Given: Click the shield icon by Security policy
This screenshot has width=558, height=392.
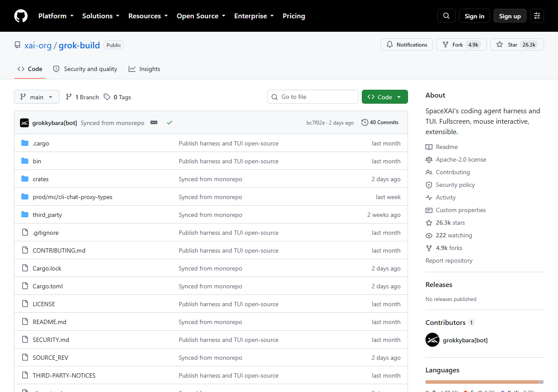Looking at the screenshot, I should [429, 185].
